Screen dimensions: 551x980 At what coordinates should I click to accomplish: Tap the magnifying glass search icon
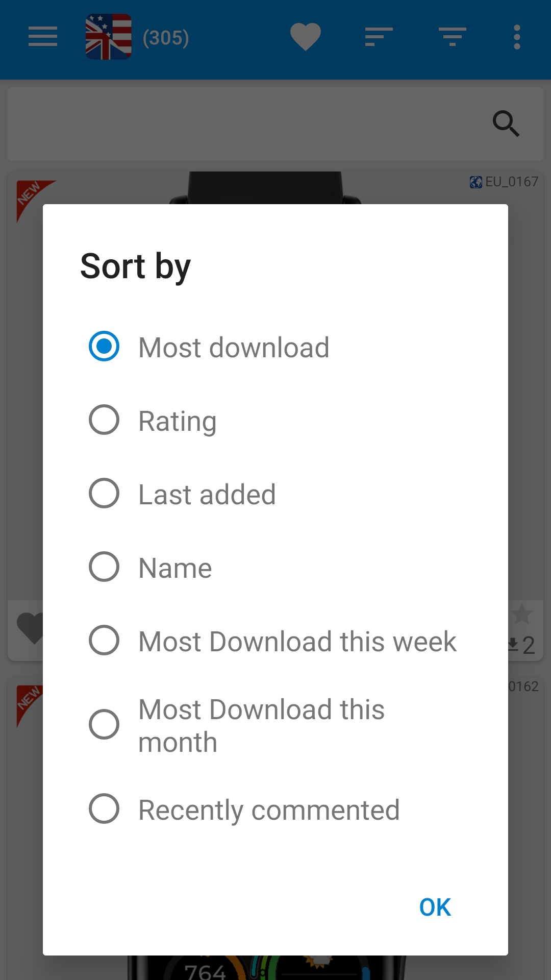click(x=506, y=124)
